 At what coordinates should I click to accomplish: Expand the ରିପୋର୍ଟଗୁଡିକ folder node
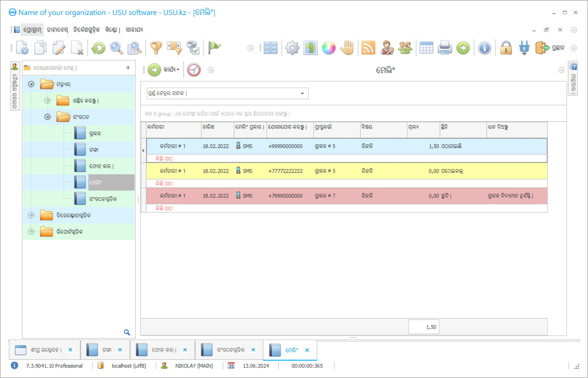[31, 232]
